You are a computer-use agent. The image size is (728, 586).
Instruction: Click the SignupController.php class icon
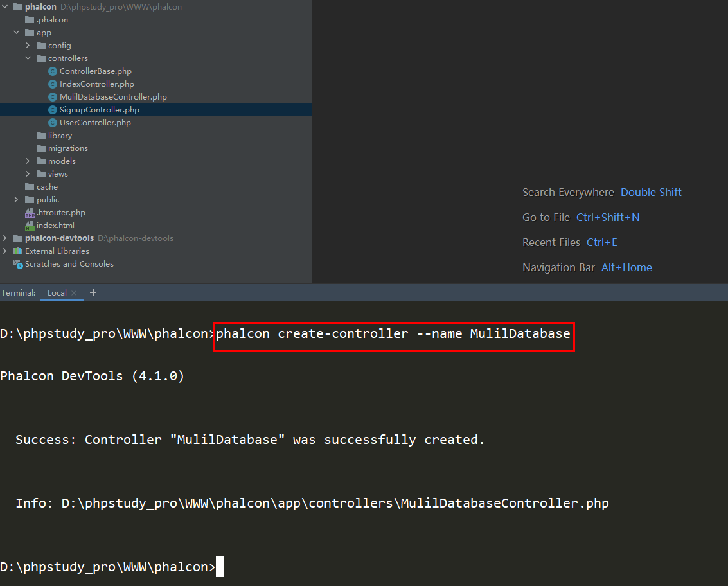click(53, 110)
